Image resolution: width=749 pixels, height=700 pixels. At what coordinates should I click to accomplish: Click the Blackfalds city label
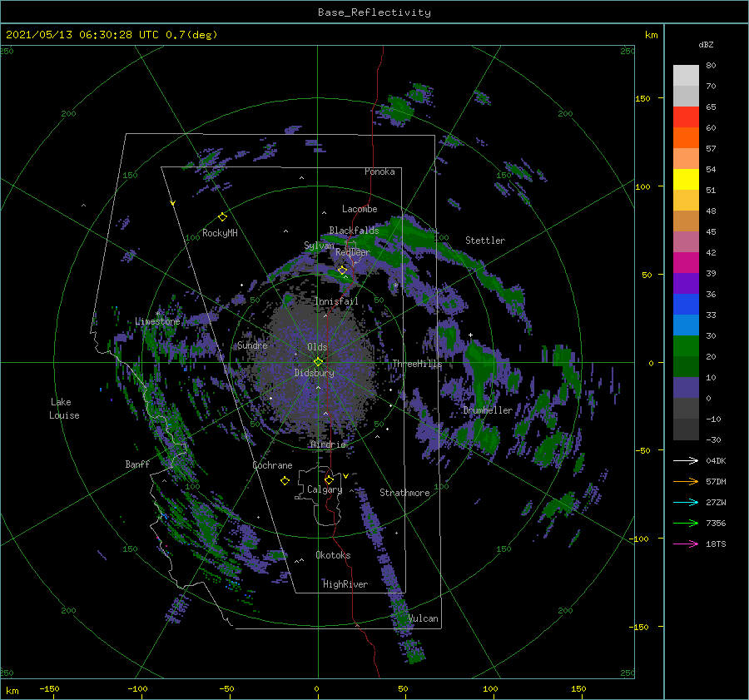(x=354, y=231)
